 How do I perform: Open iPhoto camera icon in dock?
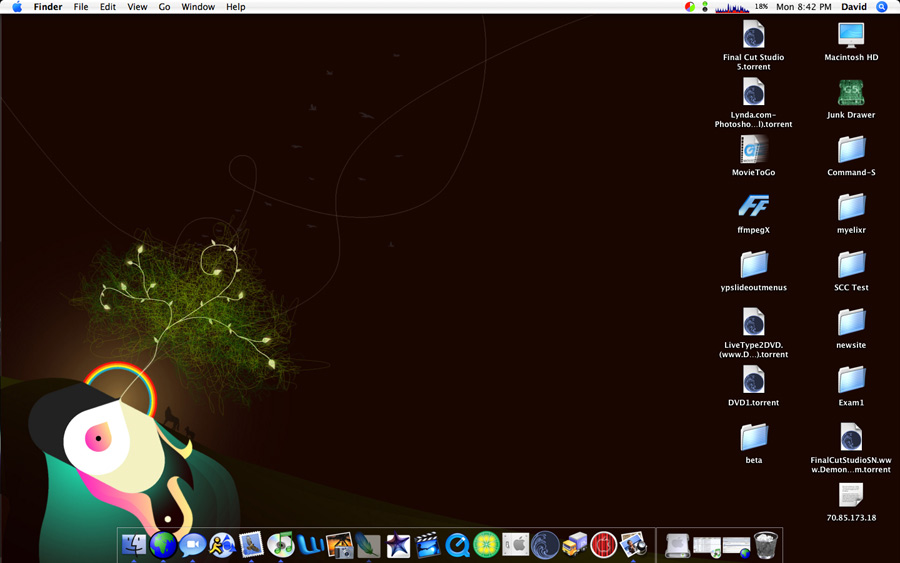(339, 545)
